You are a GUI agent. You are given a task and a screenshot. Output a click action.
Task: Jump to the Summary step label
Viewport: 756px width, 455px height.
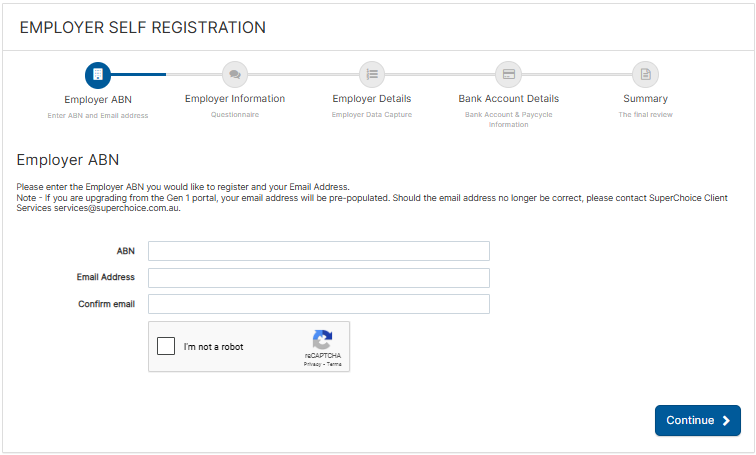(x=646, y=98)
